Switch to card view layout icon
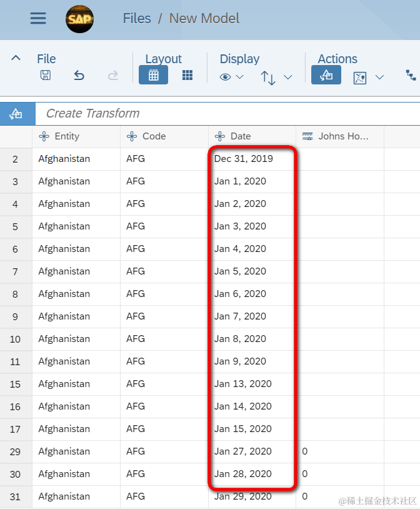The image size is (420, 509). 187,75
